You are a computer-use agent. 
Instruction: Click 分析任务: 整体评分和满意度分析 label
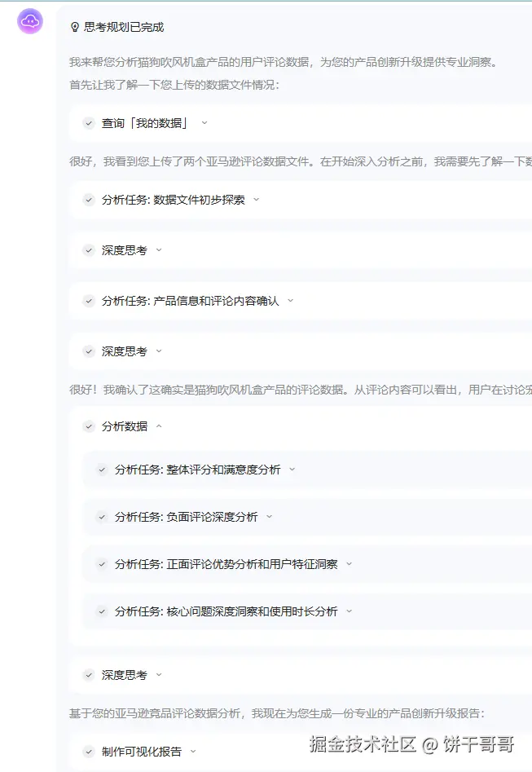click(198, 470)
